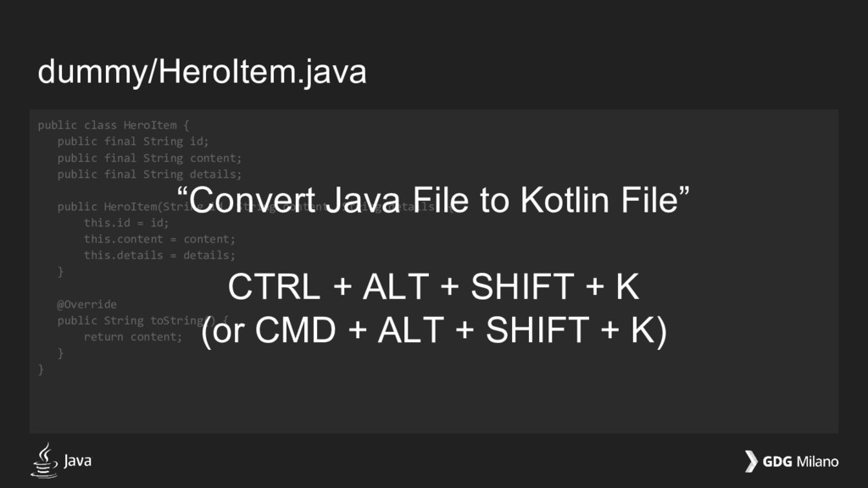Click the "this.content = content;" line
Image resolution: width=868 pixels, height=488 pixels.
(x=159, y=239)
